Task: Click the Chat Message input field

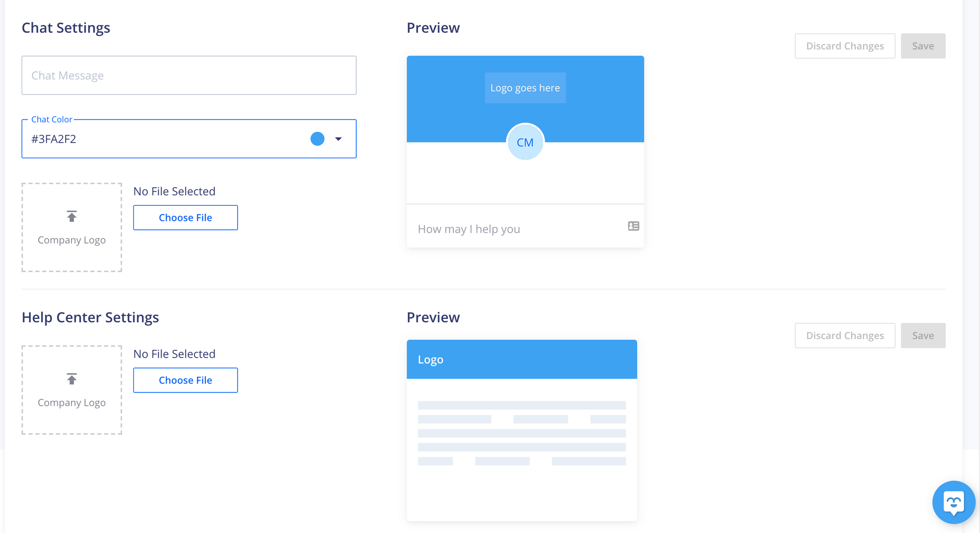Action: point(188,75)
